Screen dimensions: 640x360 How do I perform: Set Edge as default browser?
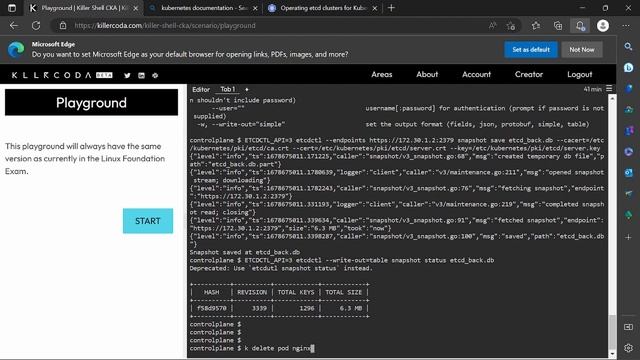531,49
